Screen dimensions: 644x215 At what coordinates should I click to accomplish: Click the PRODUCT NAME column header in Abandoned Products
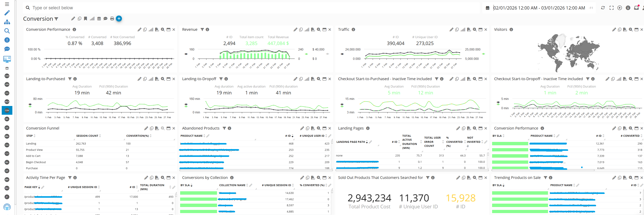192,136
